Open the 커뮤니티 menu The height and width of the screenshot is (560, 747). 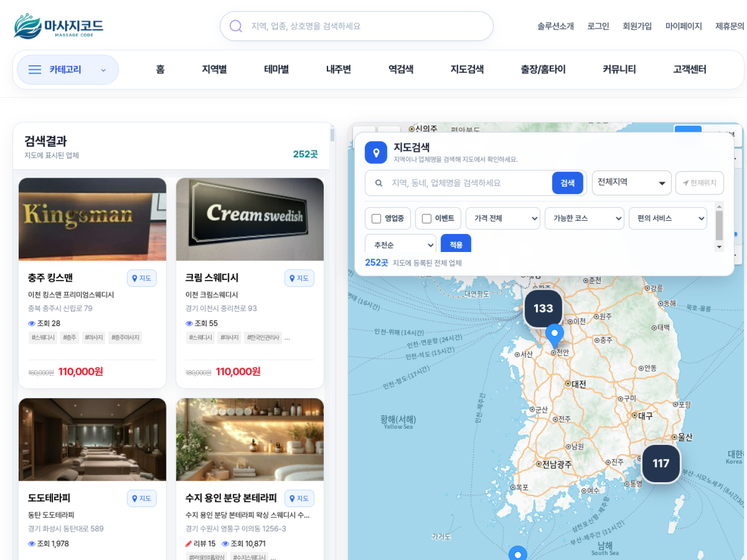[x=619, y=69]
